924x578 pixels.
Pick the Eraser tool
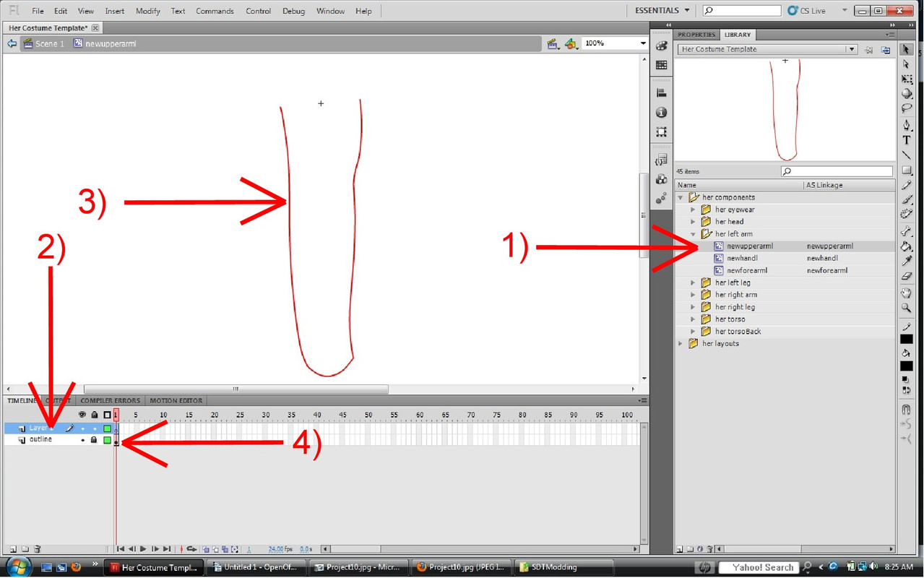tap(906, 276)
